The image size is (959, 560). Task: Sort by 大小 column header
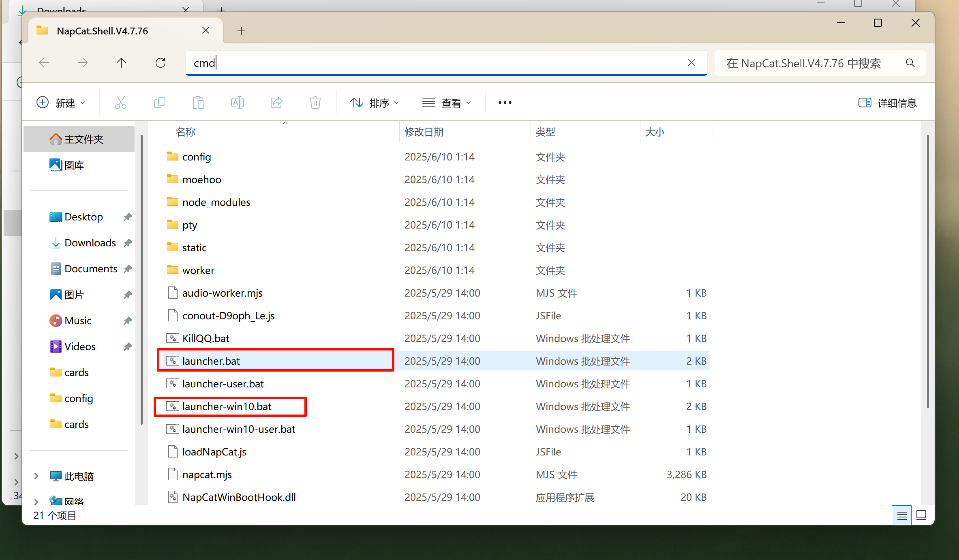pyautogui.click(x=676, y=132)
